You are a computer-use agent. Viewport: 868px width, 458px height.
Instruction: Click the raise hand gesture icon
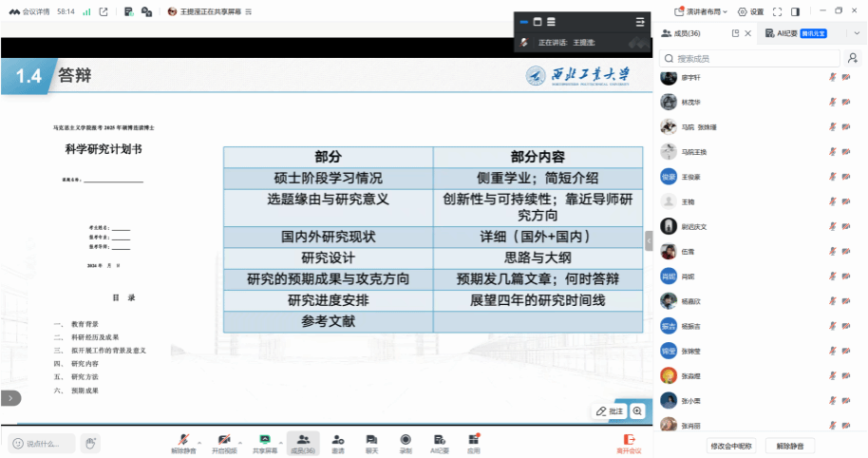coord(90,443)
